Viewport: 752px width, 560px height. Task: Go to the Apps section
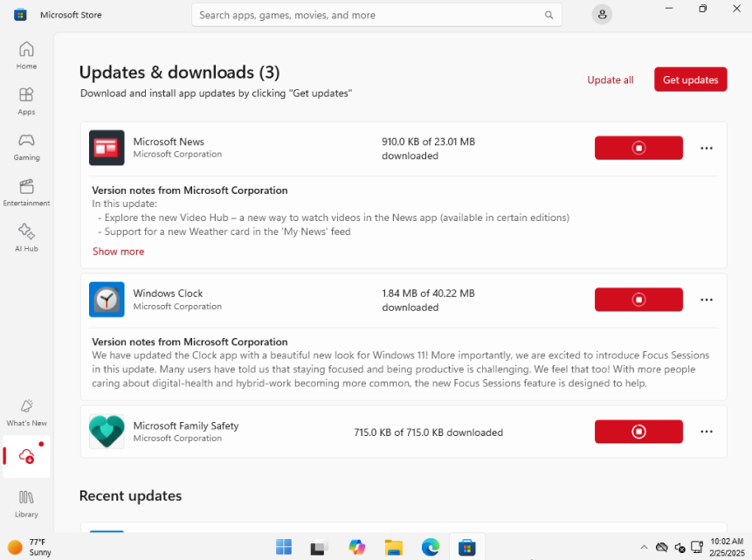coord(26,101)
